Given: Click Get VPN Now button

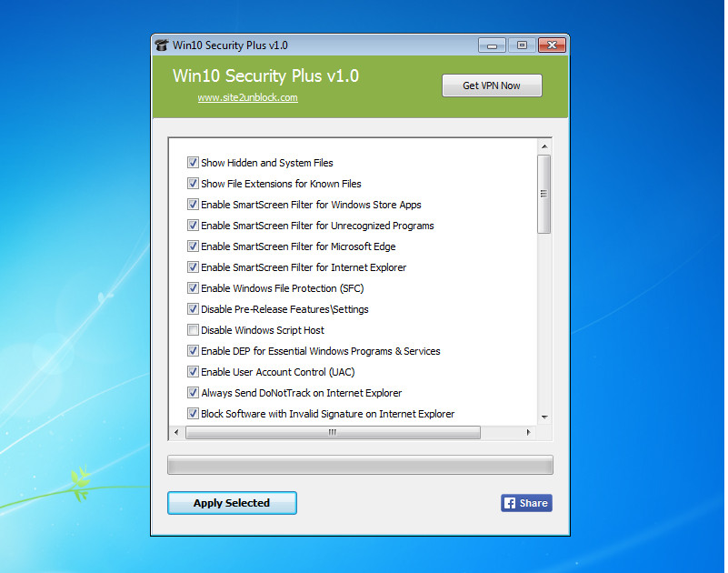Looking at the screenshot, I should 491,85.
